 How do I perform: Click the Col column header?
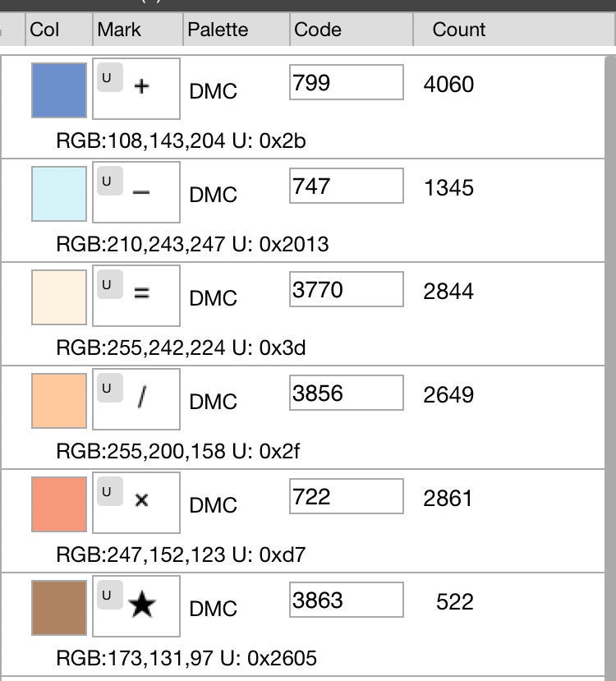[x=59, y=30]
